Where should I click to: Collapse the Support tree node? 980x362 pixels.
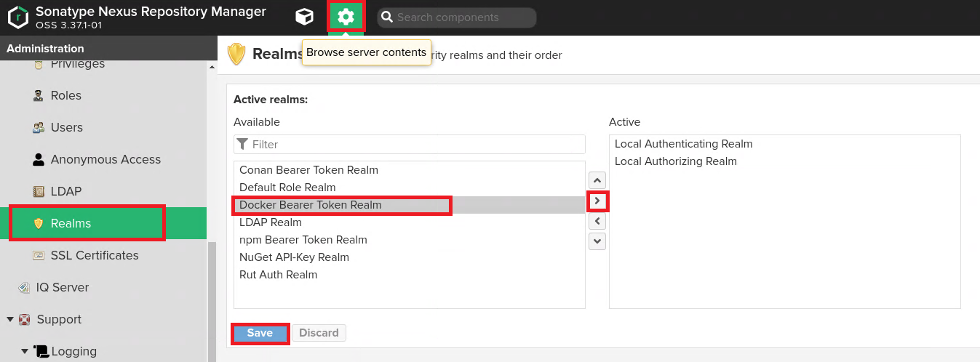(x=10, y=320)
